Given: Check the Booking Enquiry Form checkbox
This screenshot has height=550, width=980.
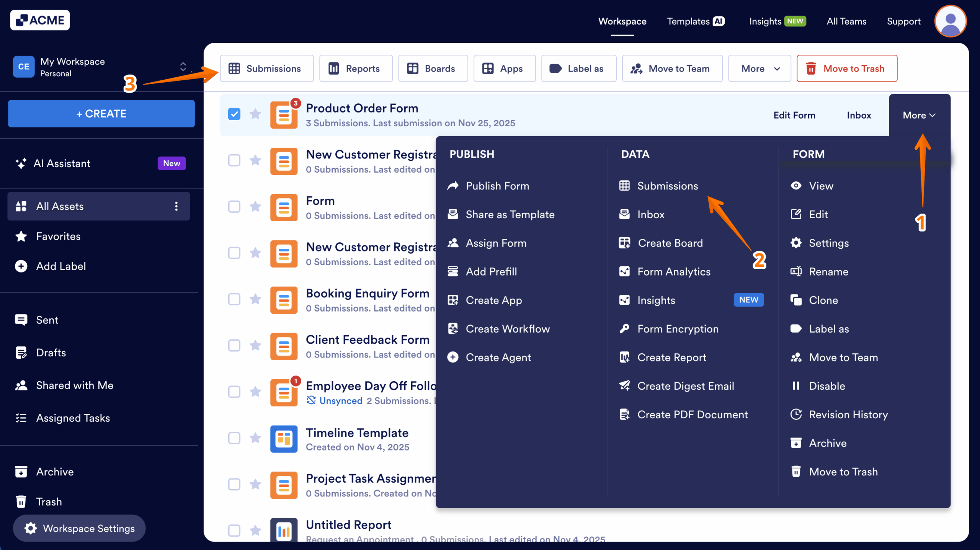Looking at the screenshot, I should click(234, 300).
